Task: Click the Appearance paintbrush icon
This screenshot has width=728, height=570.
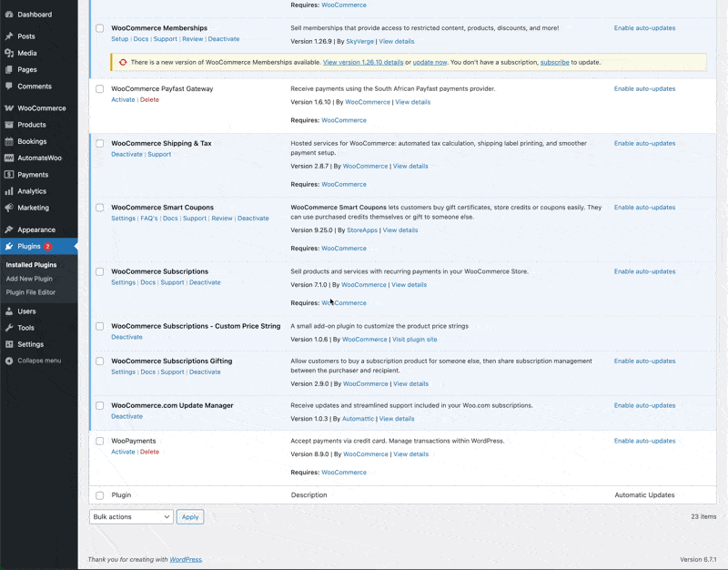Action: click(x=9, y=229)
